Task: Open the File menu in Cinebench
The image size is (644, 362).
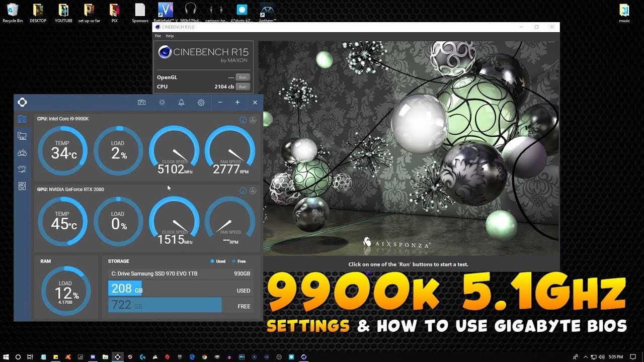Action: (158, 36)
